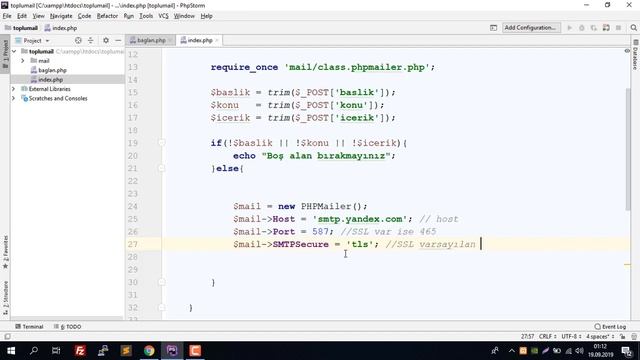
Task: Click the Debug bug icon in toolbar
Action: [582, 28]
